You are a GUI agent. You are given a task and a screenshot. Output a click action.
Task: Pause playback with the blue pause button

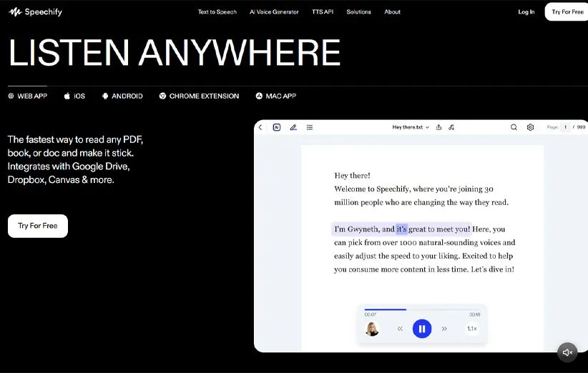tap(422, 329)
